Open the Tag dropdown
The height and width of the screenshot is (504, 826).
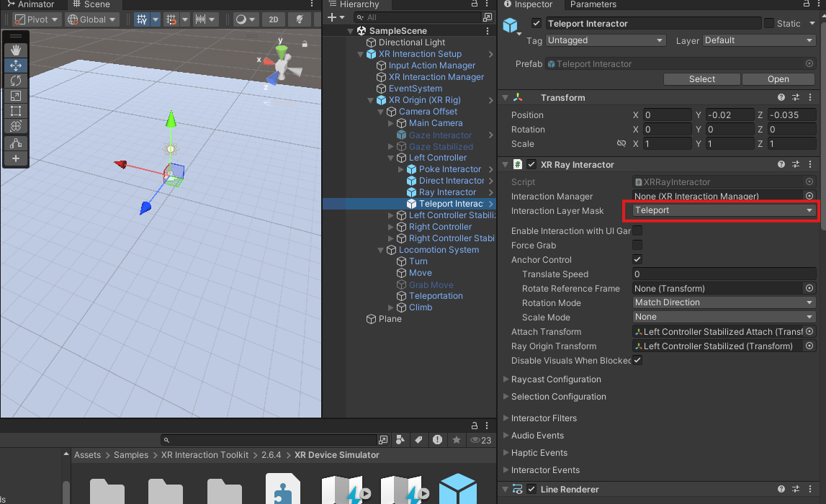(x=605, y=40)
